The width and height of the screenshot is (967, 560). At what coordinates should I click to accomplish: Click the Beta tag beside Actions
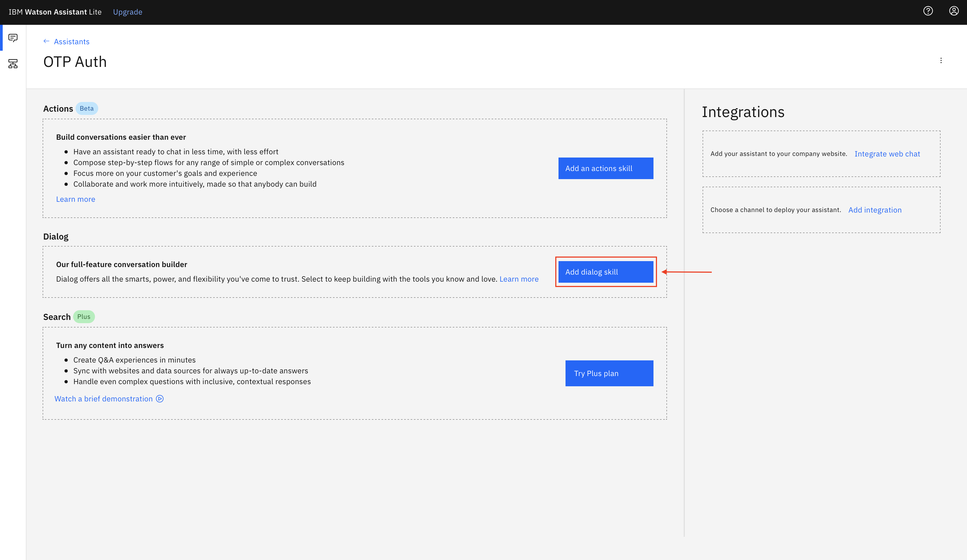87,108
